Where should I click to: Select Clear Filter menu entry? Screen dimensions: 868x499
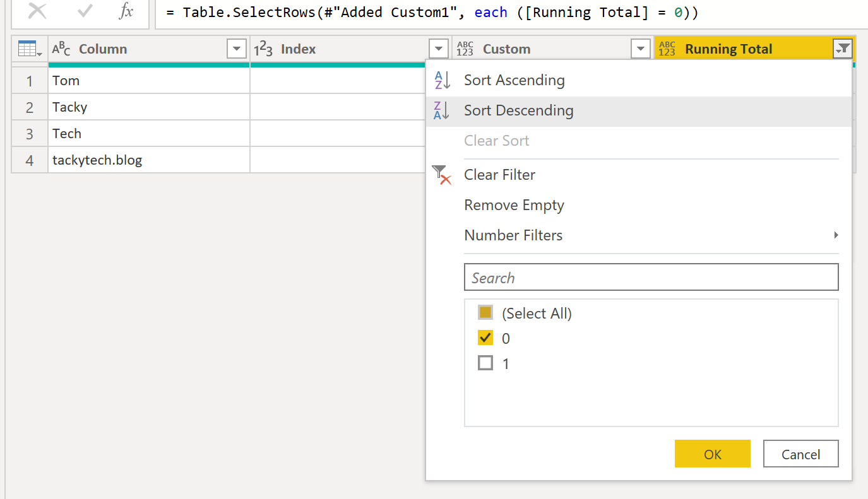pos(639,175)
